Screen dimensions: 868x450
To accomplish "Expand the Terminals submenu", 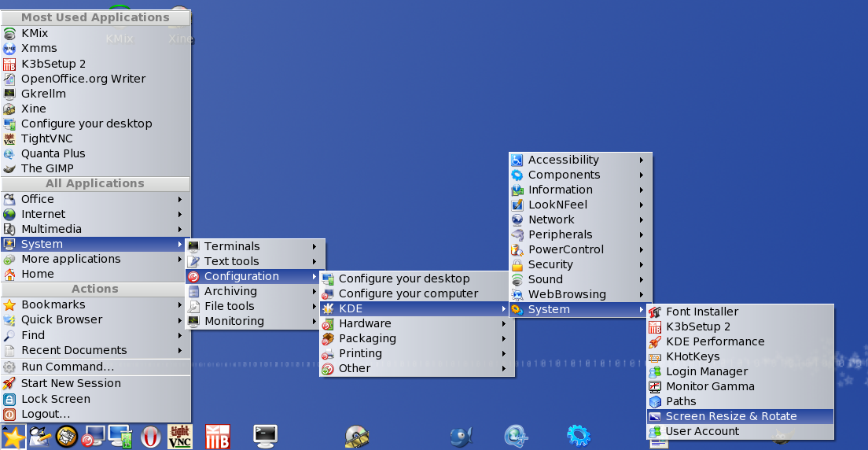I will coord(256,246).
